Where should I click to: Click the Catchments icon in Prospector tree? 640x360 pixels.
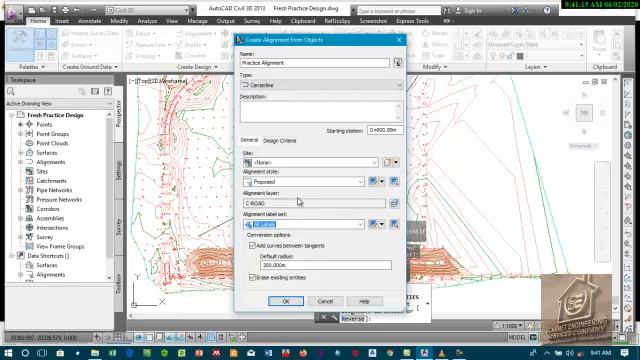click(29, 181)
